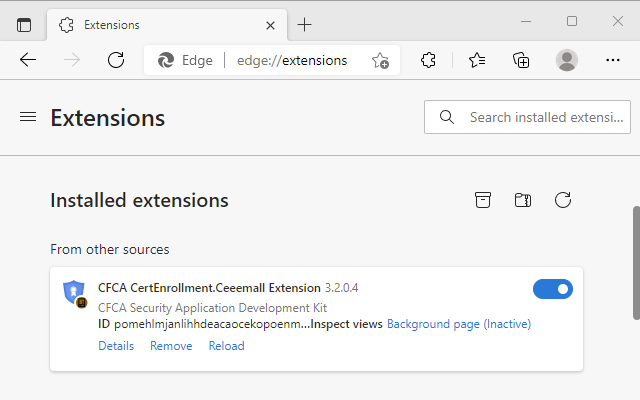Open a new tab with plus button
Screen dimensions: 640x400
[305, 25]
